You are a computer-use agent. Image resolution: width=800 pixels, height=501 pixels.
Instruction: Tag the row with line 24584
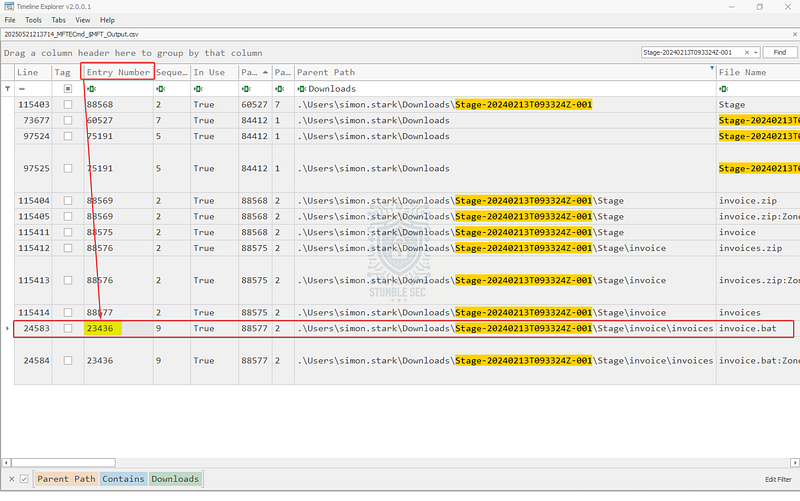pyautogui.click(x=68, y=360)
